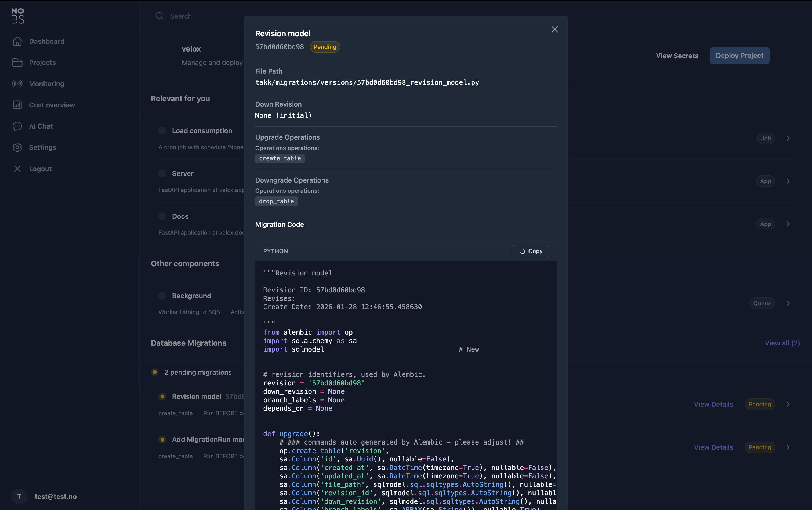
Task: Click the Projects folder icon
Action: click(17, 62)
